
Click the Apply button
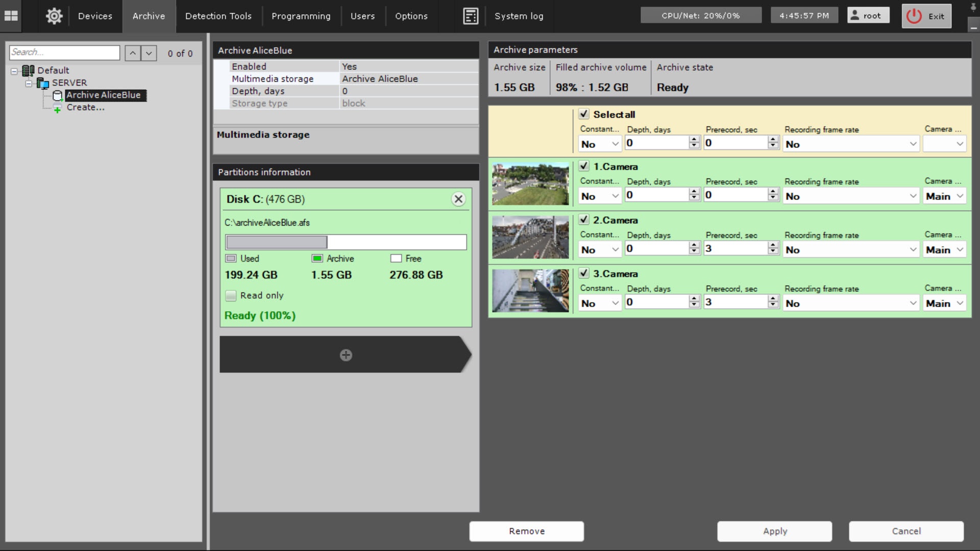(x=774, y=531)
